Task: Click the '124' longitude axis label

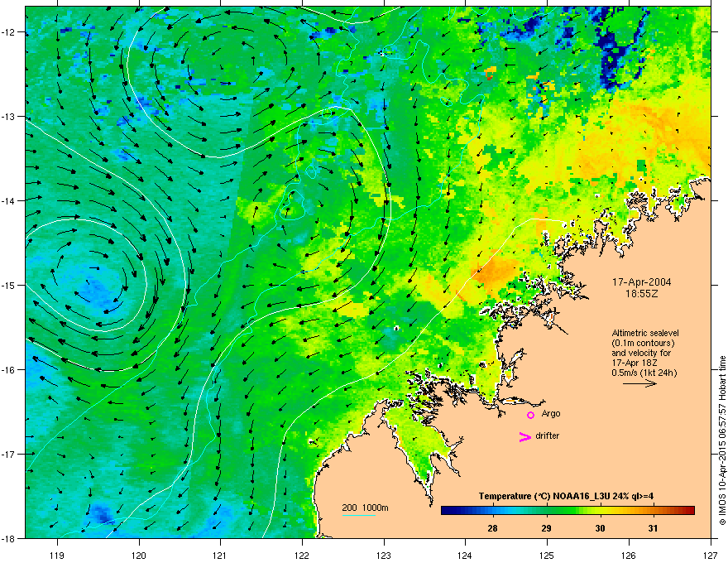Action: (465, 556)
